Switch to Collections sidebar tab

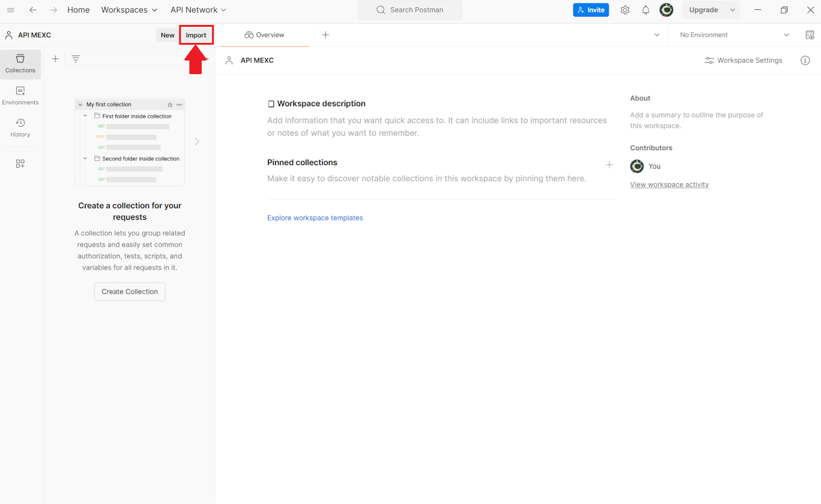click(x=21, y=64)
